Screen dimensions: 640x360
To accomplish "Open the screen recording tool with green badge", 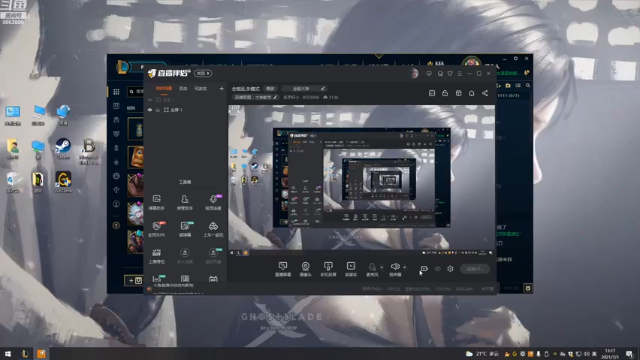I will [185, 229].
